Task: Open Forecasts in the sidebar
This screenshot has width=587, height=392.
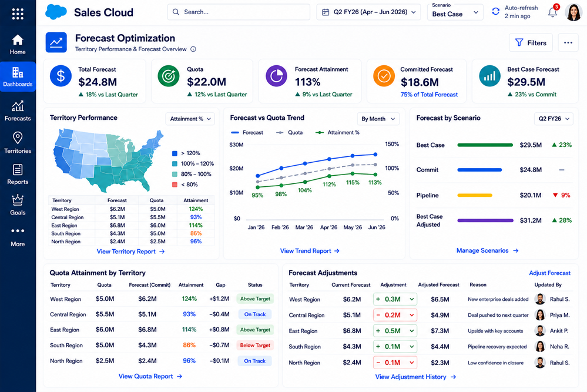Action: click(x=18, y=111)
